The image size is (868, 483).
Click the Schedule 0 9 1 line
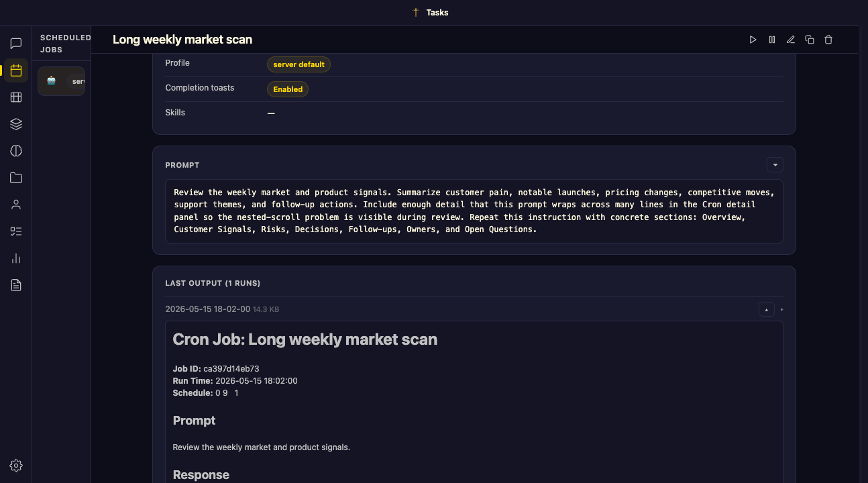point(205,393)
